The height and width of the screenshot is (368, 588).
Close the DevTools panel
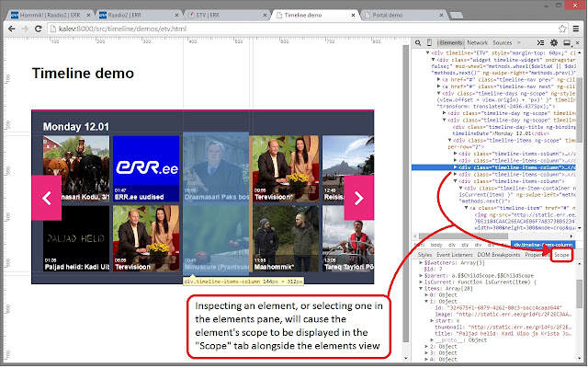[578, 43]
